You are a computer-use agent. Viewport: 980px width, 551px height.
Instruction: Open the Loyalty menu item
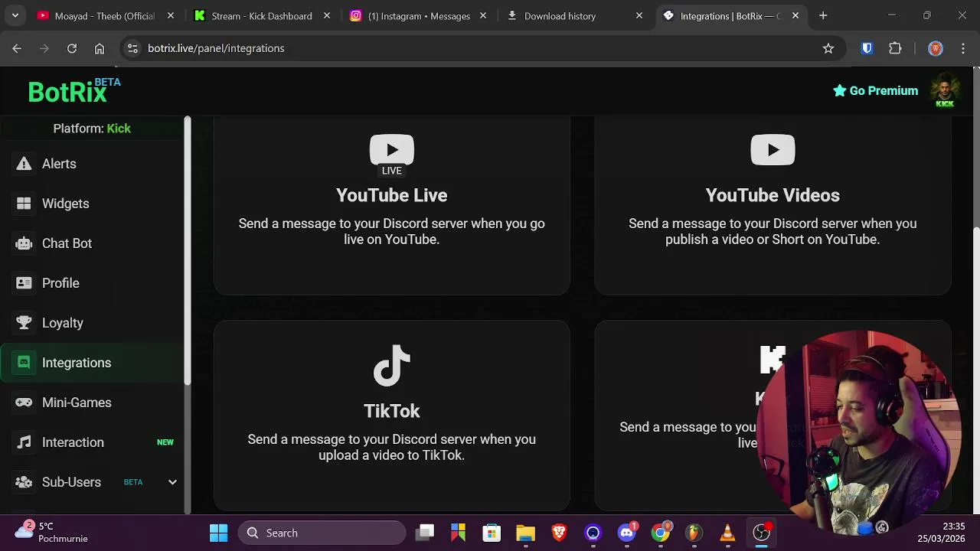tap(92, 323)
